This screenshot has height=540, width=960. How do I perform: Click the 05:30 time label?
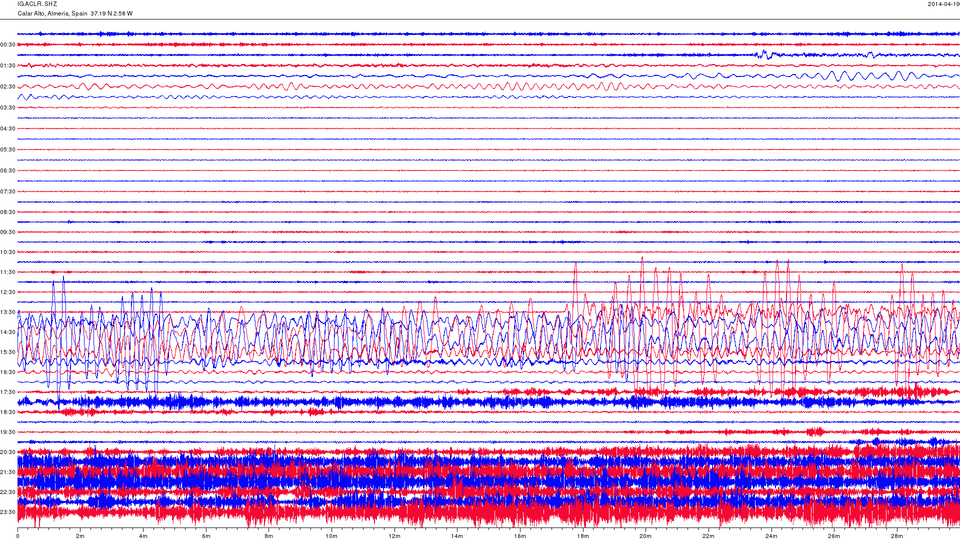tap(8, 149)
